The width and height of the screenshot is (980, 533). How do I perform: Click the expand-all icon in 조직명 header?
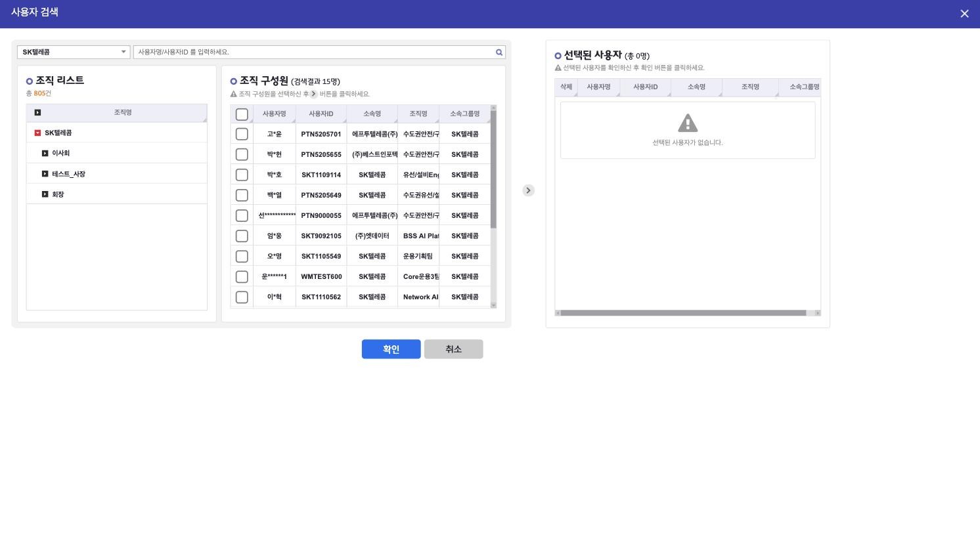(37, 113)
